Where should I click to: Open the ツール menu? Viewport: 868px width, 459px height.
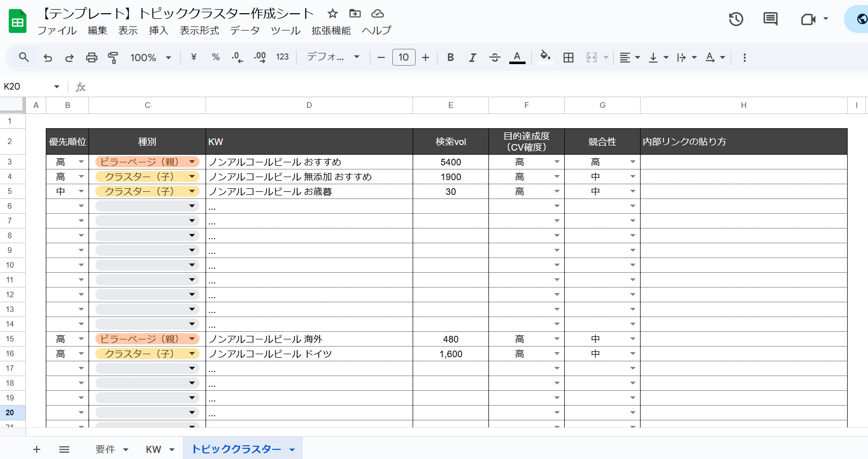pos(285,31)
